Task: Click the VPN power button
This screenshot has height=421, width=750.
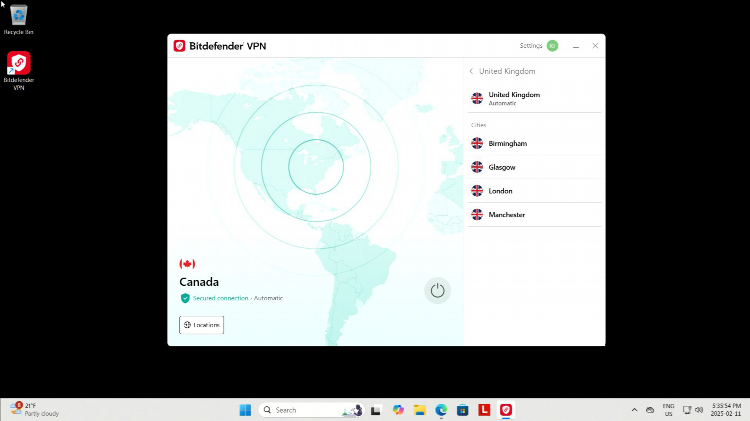Action: (437, 290)
